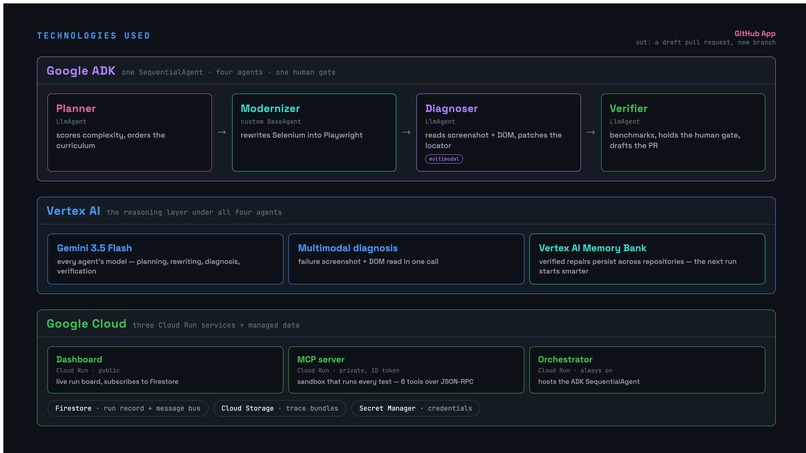This screenshot has height=453, width=806.
Task: Open the Multimodal diagnosis card
Action: [406, 259]
